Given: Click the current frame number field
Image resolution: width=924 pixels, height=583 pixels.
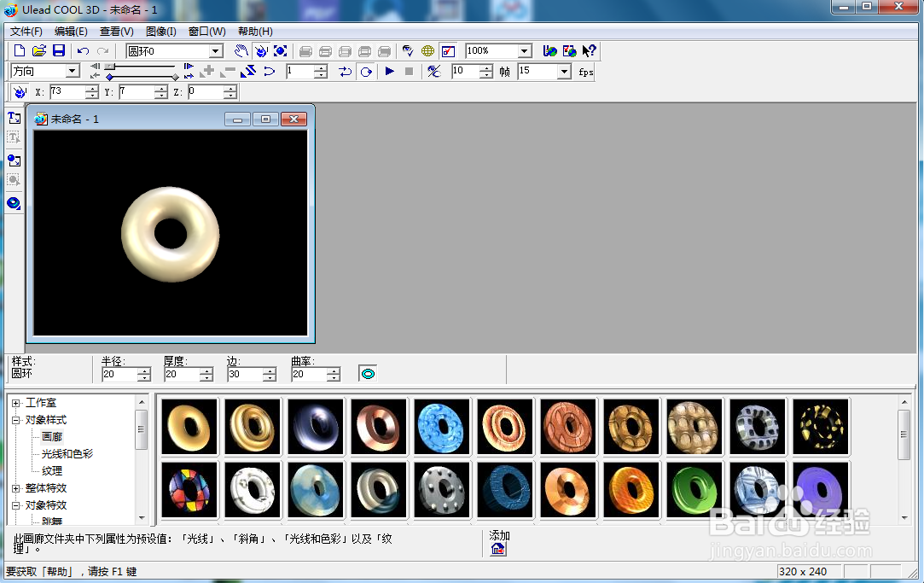Looking at the screenshot, I should point(300,72).
